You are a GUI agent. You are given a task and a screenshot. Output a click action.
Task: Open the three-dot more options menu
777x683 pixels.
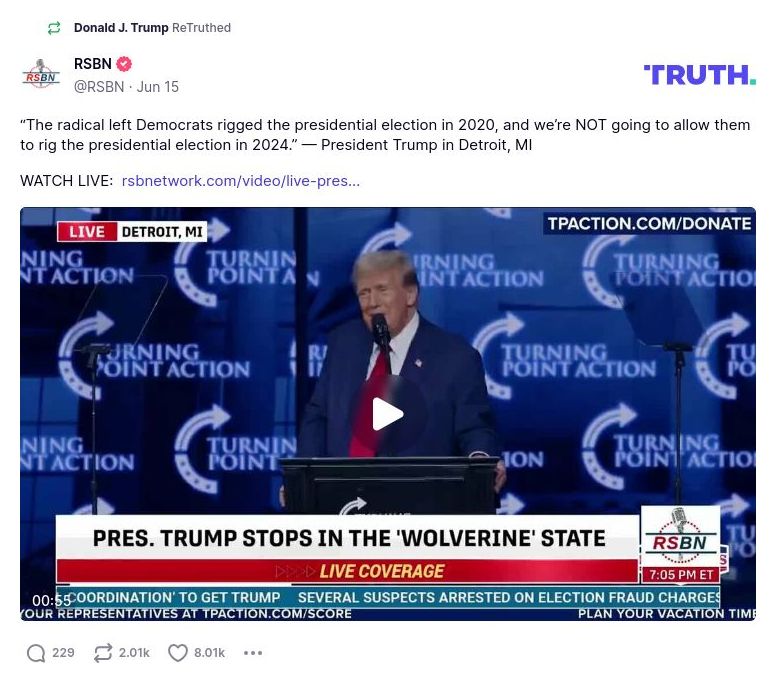(x=253, y=653)
